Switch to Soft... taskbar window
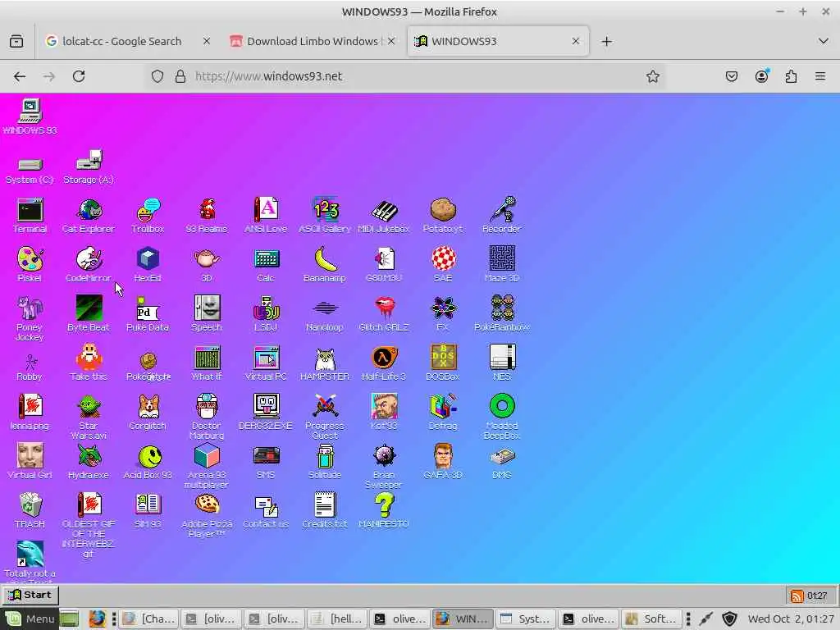This screenshot has height=630, width=840. [x=651, y=619]
